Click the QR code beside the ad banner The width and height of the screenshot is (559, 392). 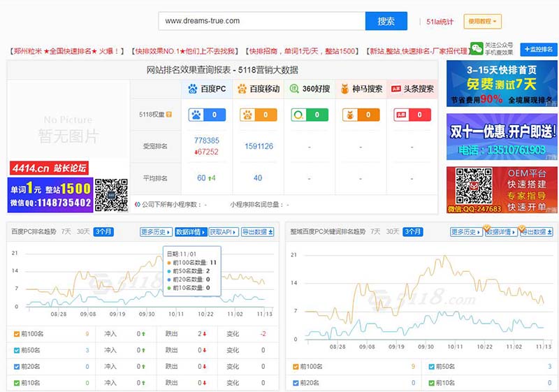coord(111,195)
